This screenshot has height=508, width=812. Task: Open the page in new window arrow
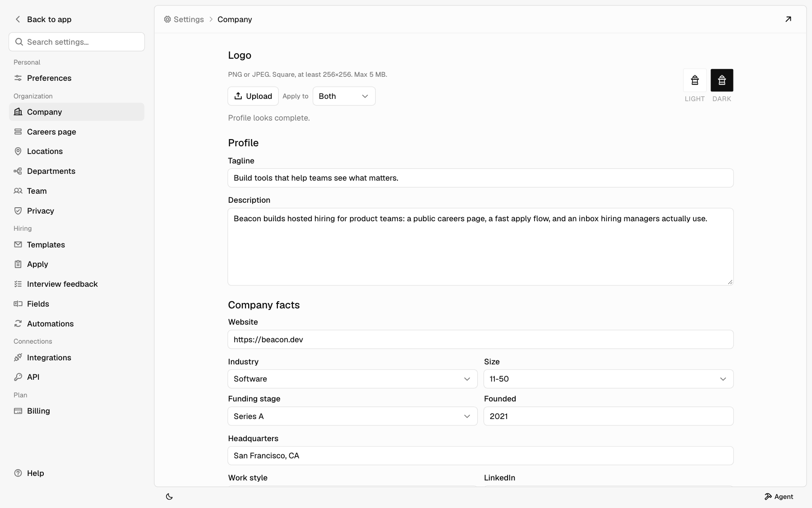coord(788,19)
